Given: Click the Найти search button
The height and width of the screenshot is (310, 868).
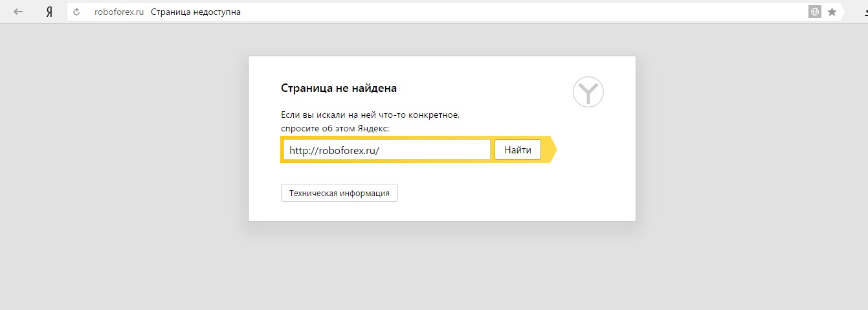Looking at the screenshot, I should pos(518,149).
